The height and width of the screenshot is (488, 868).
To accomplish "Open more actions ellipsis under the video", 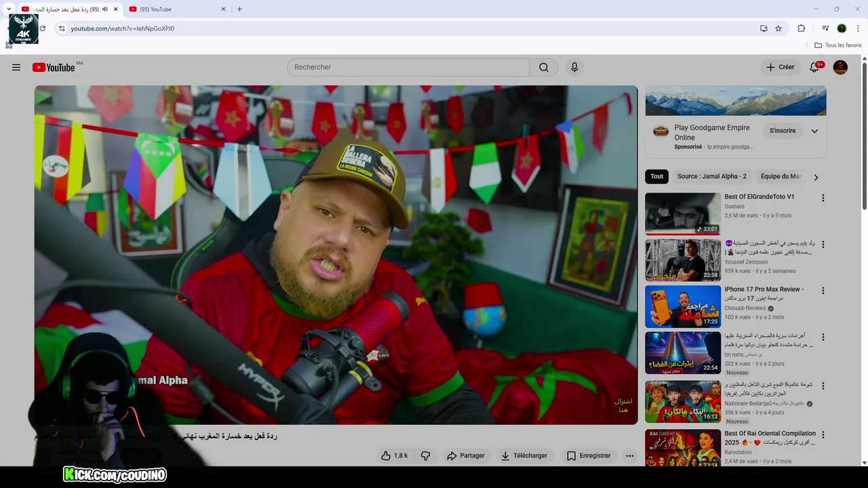I will point(629,455).
